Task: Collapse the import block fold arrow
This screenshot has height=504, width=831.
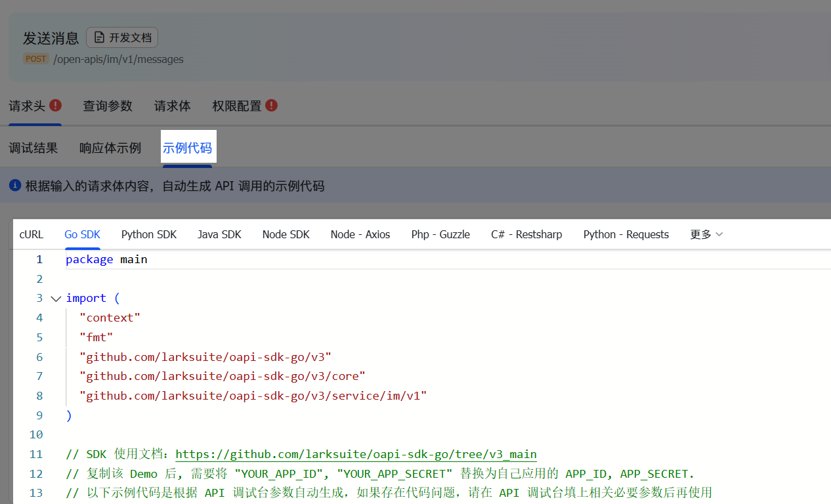Action: coord(56,299)
